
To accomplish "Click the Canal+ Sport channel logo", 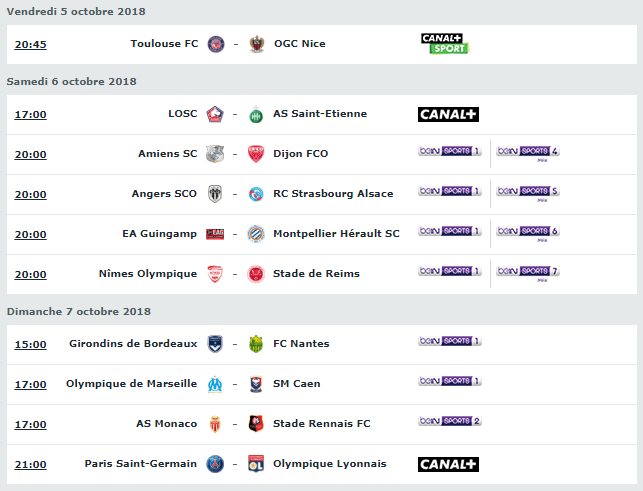I will 445,43.
